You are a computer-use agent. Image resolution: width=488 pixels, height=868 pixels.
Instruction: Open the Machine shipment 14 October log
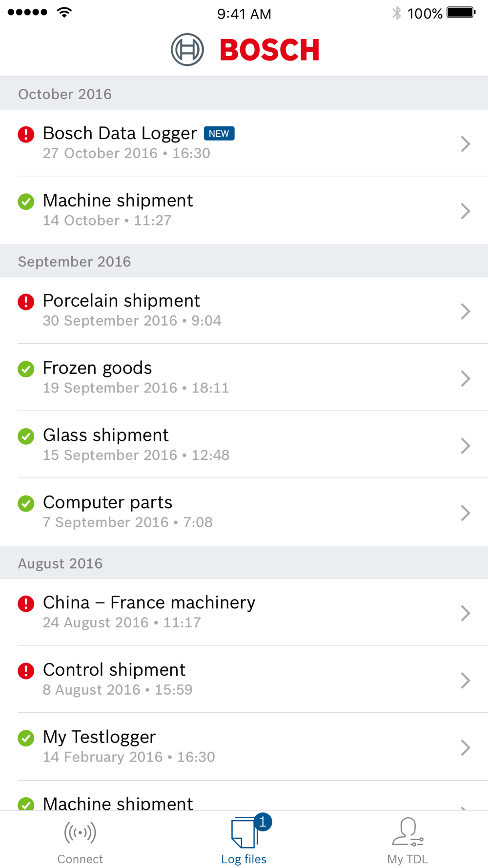pos(244,210)
